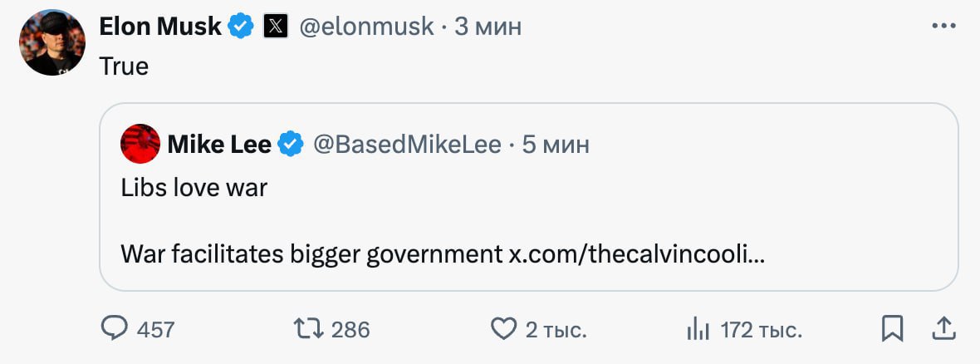Click Elon Musk's blue verified checkmark

[241, 27]
